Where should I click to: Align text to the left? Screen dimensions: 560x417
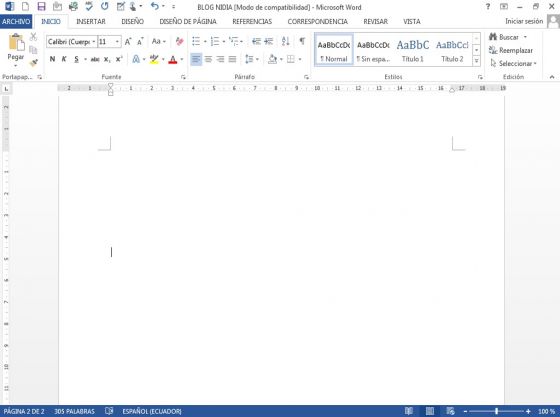click(196, 59)
